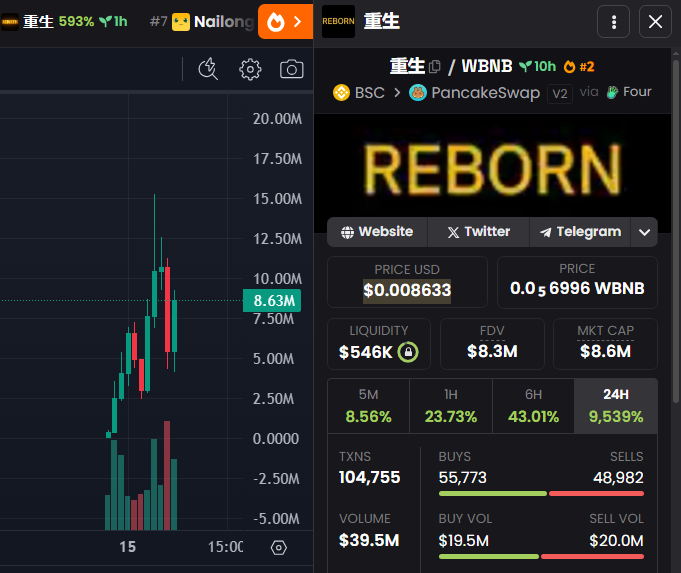Open the token Twitter link

478,232
